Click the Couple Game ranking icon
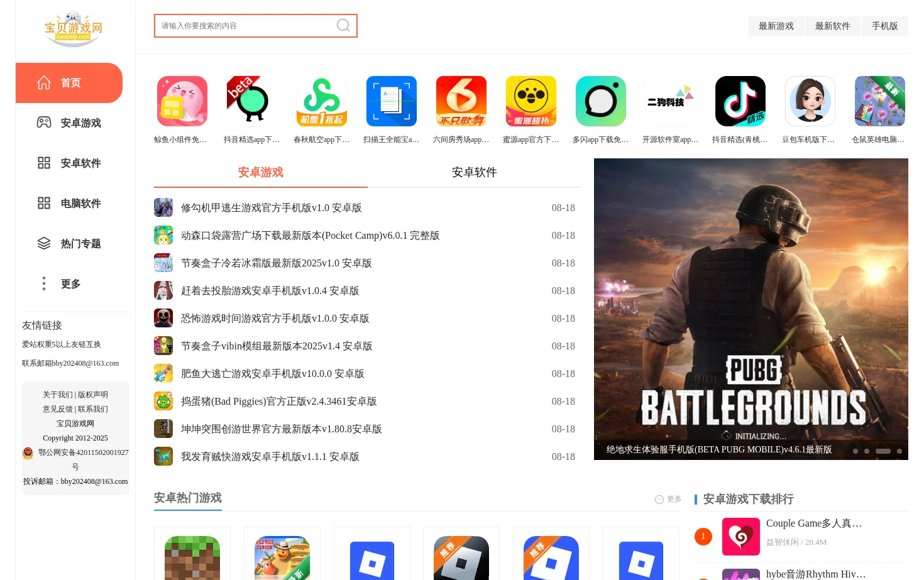 pos(741,537)
